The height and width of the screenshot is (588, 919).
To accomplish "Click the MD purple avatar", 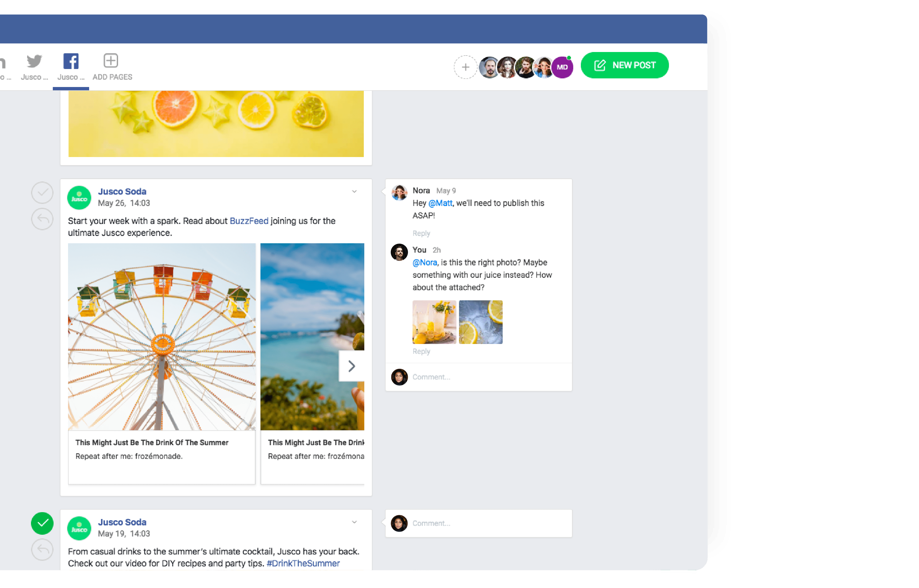I will pyautogui.click(x=562, y=67).
